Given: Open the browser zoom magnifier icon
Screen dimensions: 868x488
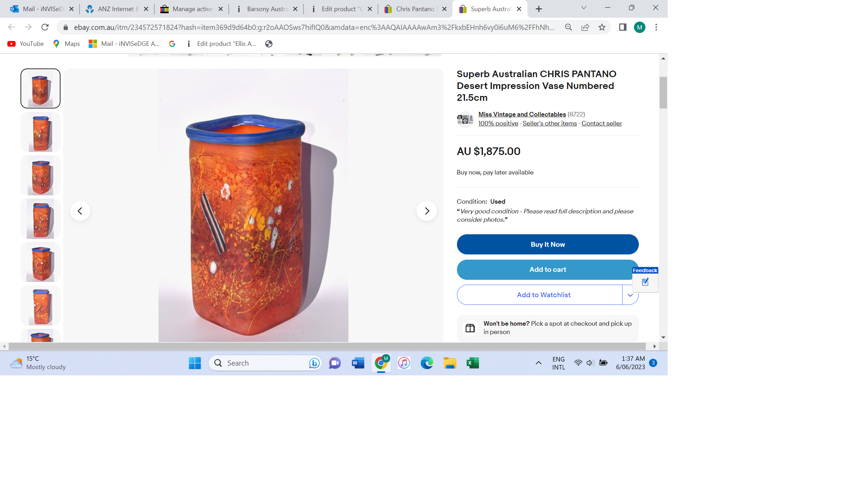Looking at the screenshot, I should 568,27.
